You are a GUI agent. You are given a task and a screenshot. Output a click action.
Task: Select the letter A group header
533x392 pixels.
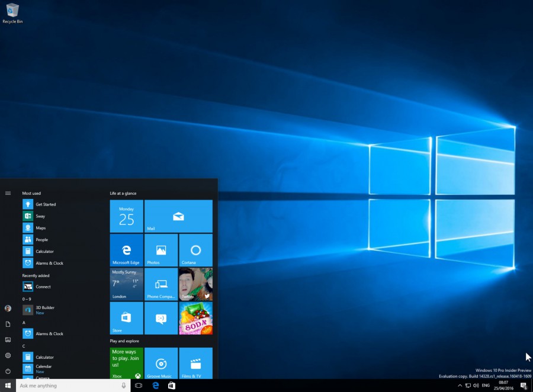coord(24,322)
